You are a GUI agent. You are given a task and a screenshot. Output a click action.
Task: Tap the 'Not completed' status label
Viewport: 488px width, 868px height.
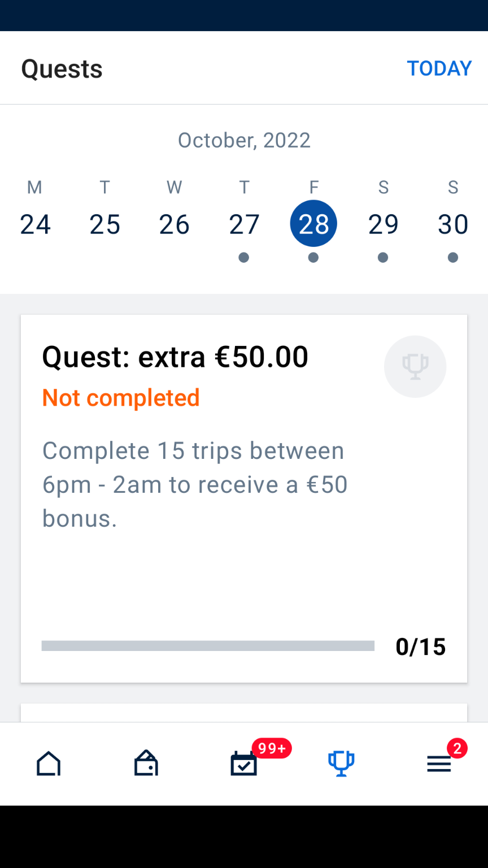click(121, 398)
